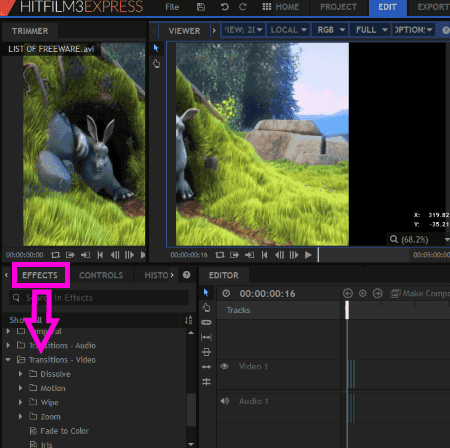Click the Search in Effects field
This screenshot has height=448, width=450.
pos(99,298)
